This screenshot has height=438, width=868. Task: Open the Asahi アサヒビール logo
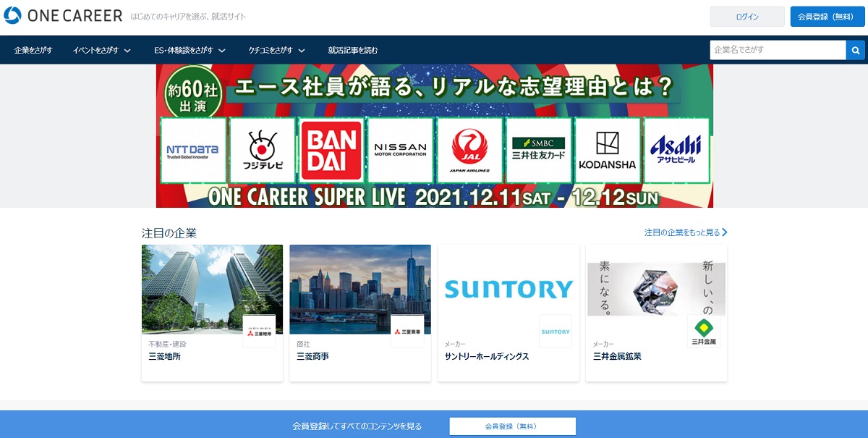(676, 151)
